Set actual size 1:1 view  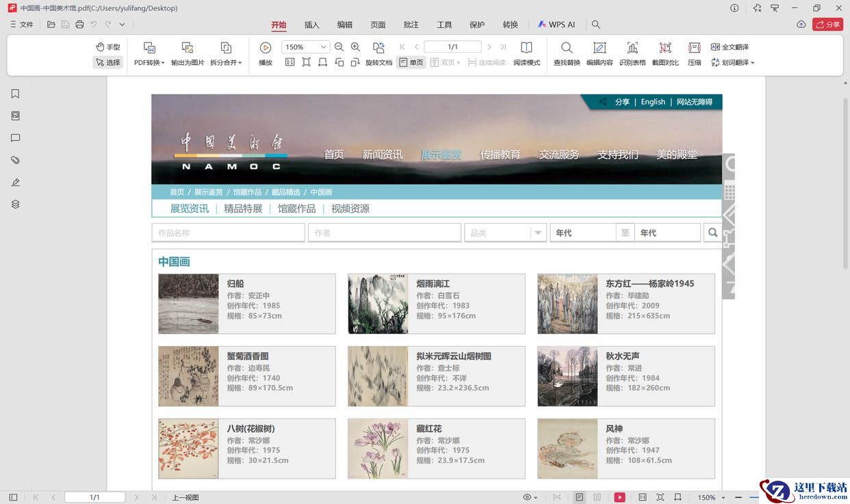tap(289, 62)
